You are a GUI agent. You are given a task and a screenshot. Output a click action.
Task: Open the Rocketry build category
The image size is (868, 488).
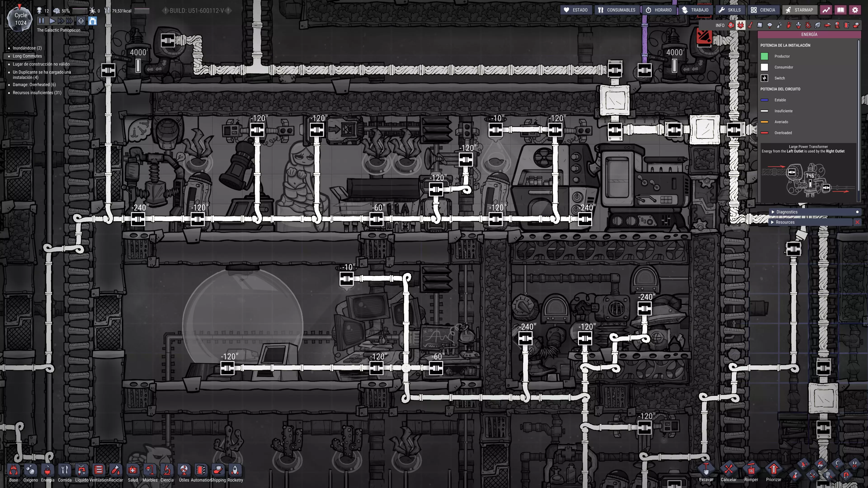(x=235, y=470)
